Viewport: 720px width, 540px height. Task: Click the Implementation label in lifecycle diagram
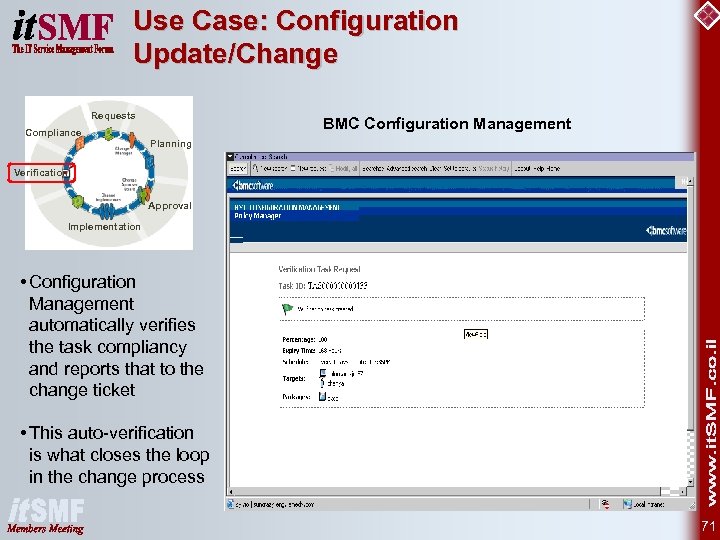tap(104, 226)
